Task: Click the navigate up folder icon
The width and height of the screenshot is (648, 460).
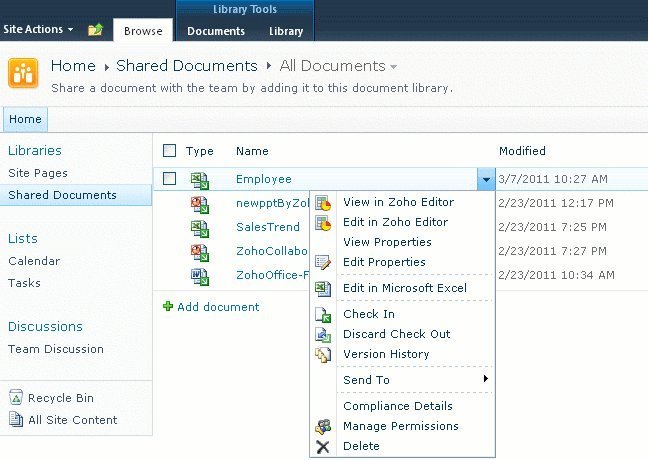Action: click(95, 30)
